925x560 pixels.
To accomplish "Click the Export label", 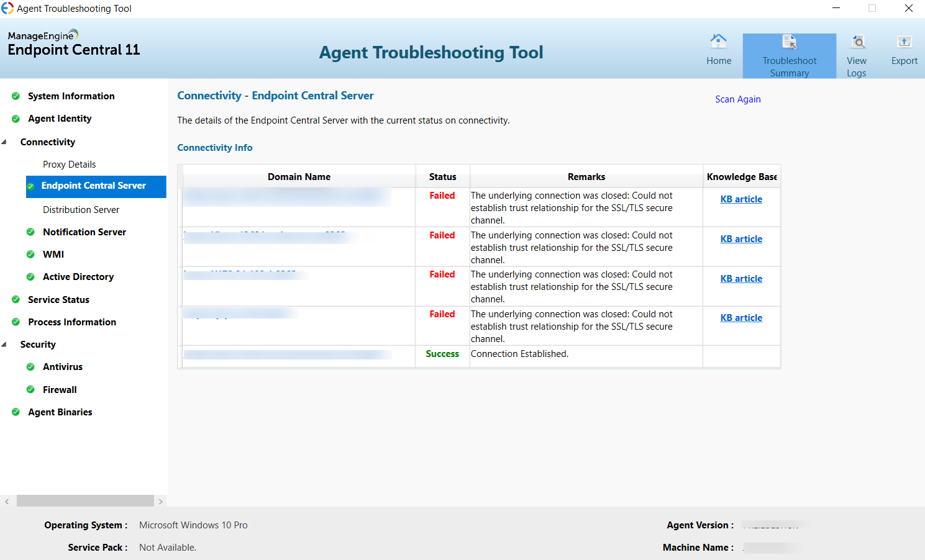I will pos(904,61).
